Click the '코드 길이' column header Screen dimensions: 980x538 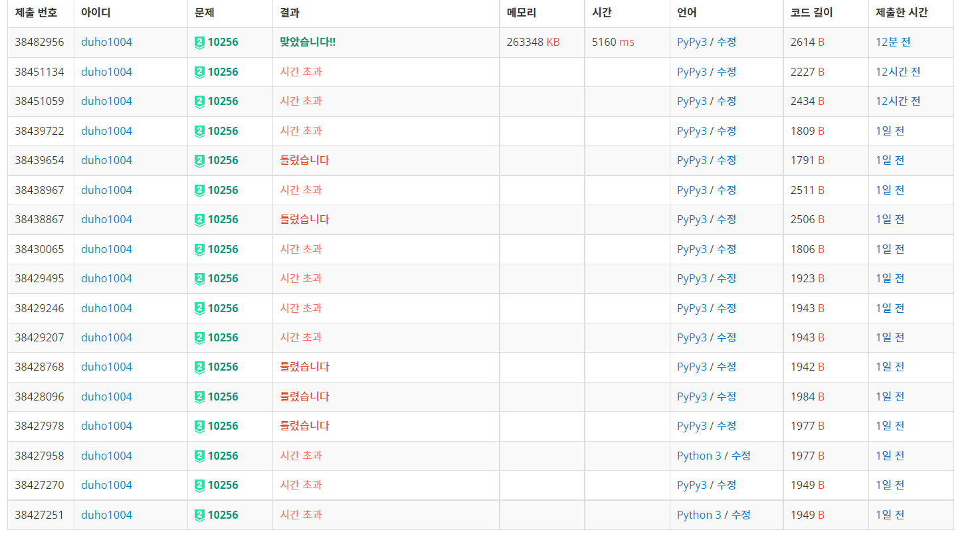pyautogui.click(x=811, y=13)
